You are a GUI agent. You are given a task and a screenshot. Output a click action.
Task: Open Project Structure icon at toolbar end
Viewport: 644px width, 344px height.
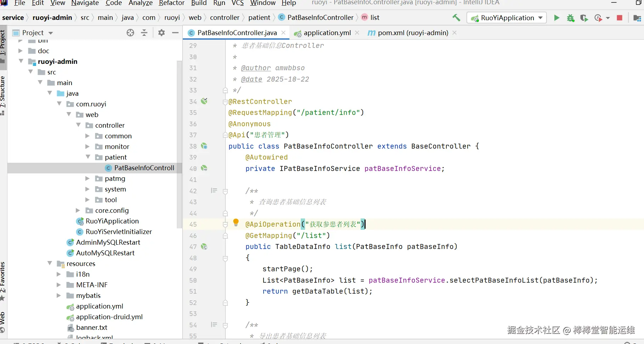click(637, 18)
